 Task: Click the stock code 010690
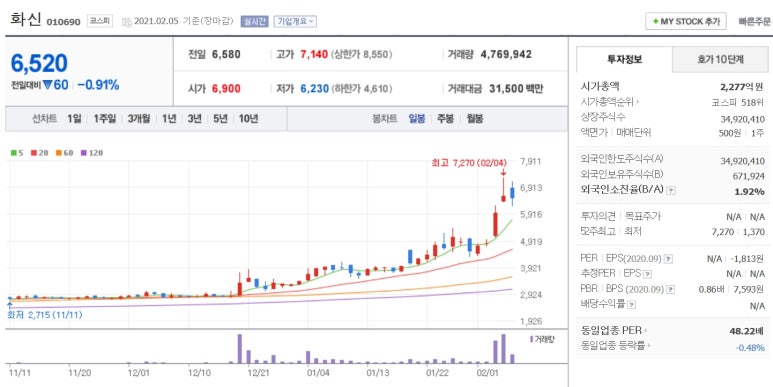[x=64, y=22]
